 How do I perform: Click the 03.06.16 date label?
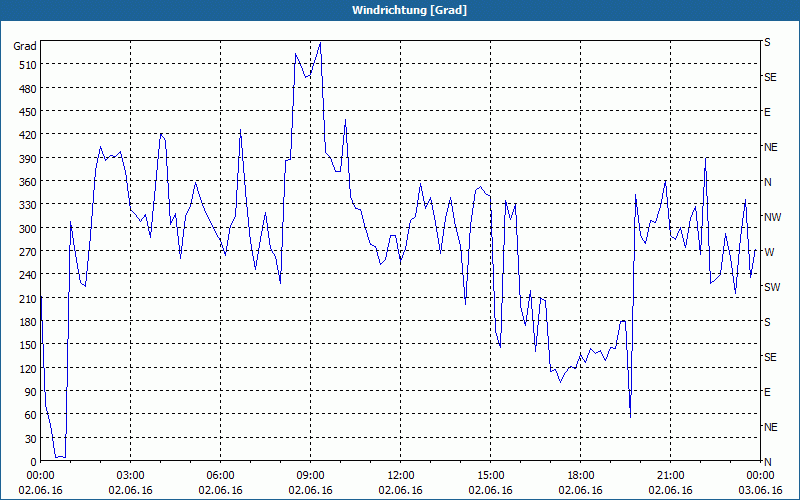(x=760, y=491)
